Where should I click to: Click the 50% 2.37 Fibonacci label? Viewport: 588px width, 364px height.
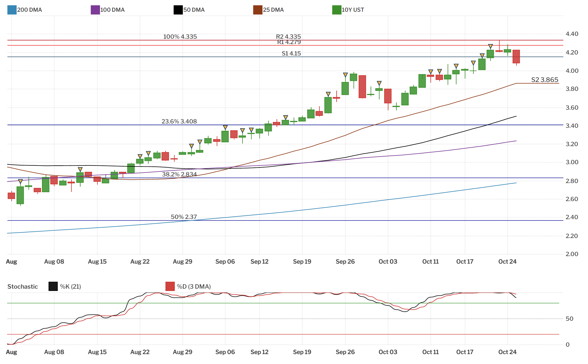point(184,217)
